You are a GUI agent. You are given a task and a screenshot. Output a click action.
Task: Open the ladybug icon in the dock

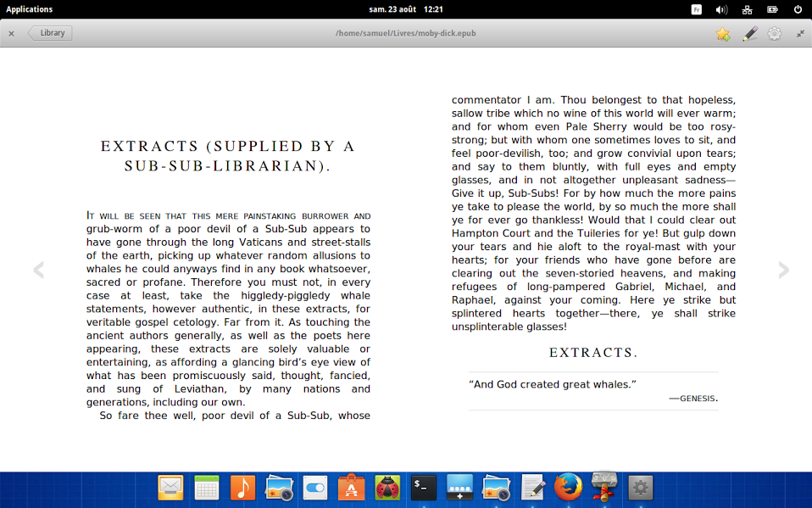[x=387, y=488]
